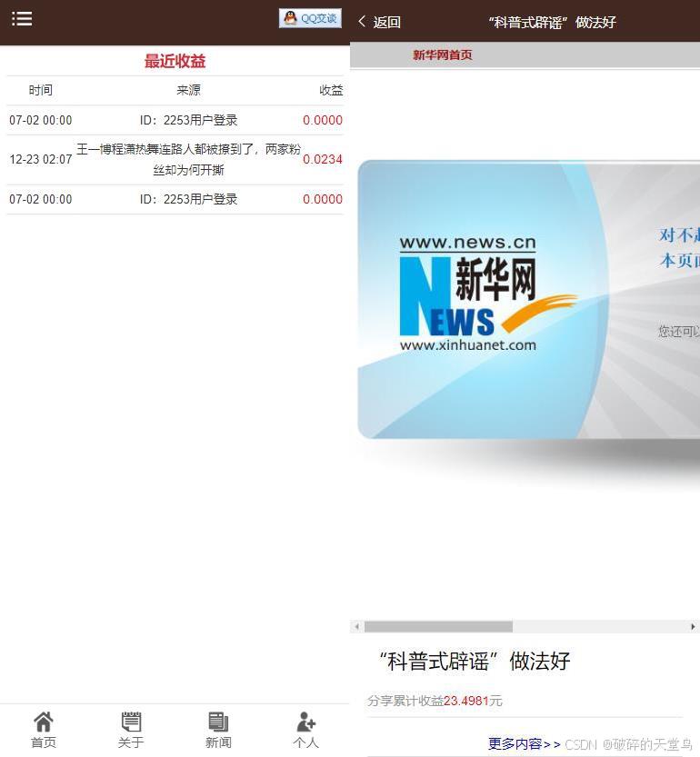The height and width of the screenshot is (757, 700).
Task: Select the 23.4981 cumulative share earnings
Action: point(466,701)
